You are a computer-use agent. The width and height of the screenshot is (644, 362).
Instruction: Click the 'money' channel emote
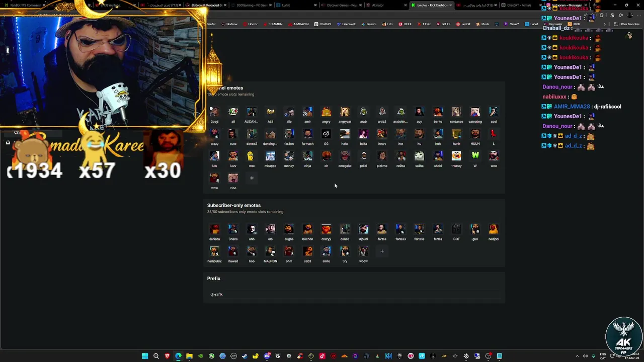(x=289, y=156)
